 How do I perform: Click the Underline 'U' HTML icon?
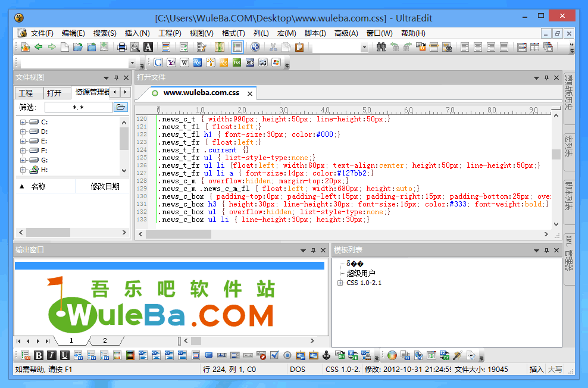click(x=65, y=355)
